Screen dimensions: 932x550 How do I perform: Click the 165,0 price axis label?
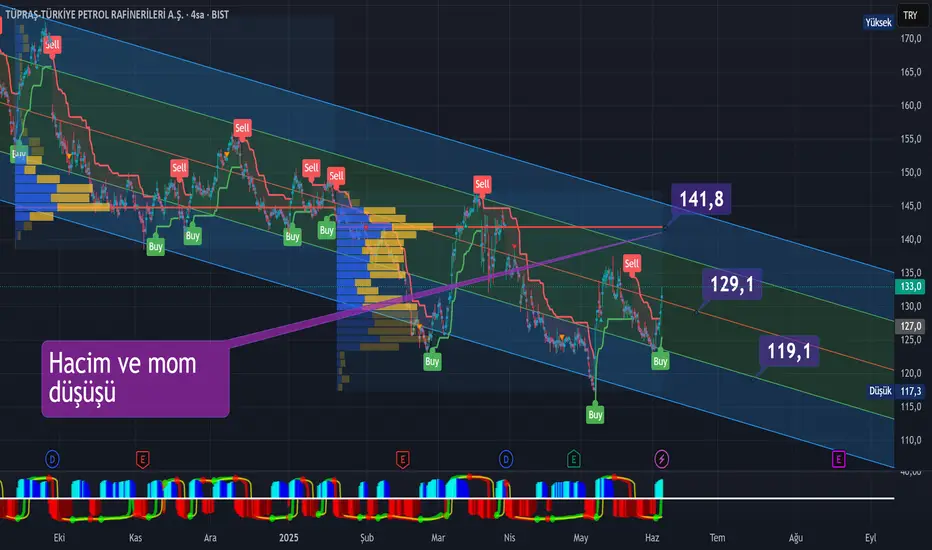click(911, 72)
